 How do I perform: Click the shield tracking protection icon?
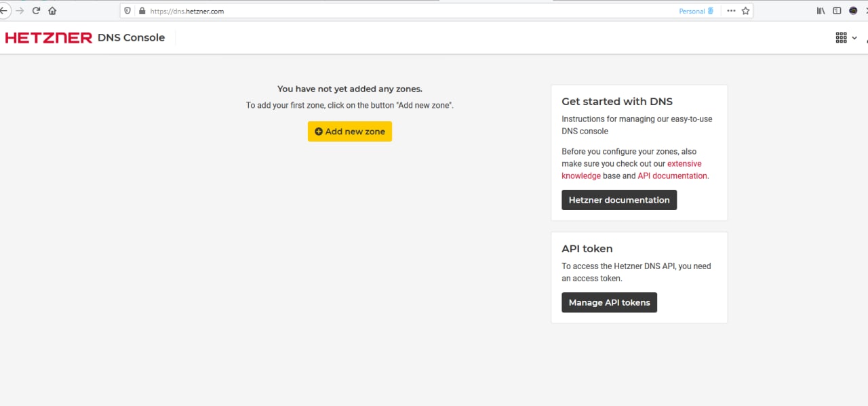[x=127, y=11]
